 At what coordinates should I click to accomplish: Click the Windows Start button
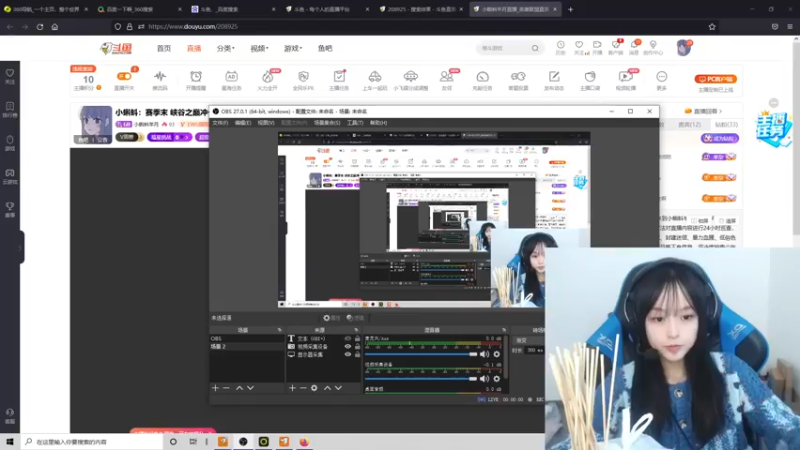[x=10, y=442]
